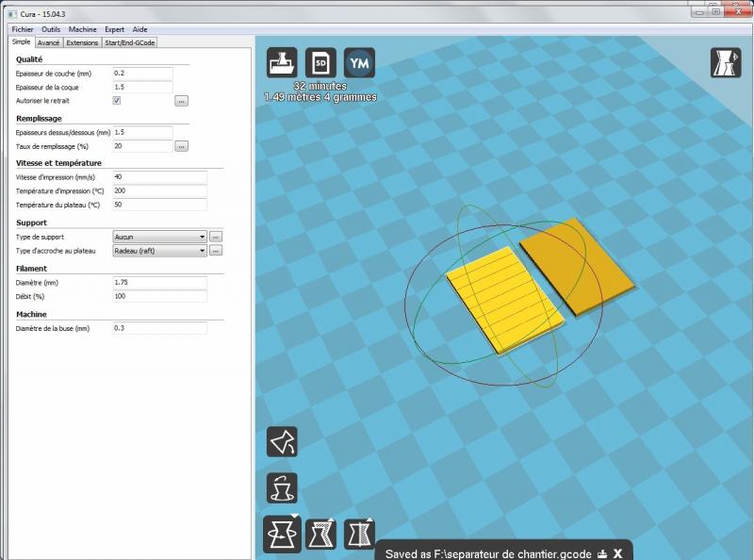The image size is (754, 560).
Task: Open the Fichier menu
Action: (23, 29)
